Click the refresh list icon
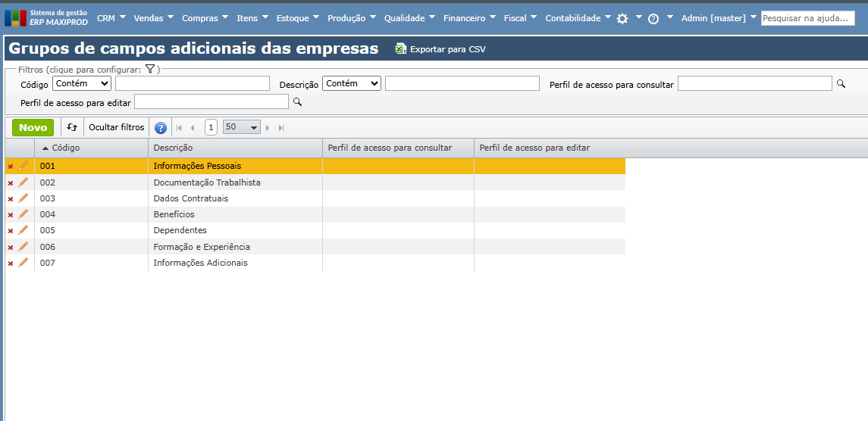Image resolution: width=868 pixels, height=421 pixels. [72, 128]
